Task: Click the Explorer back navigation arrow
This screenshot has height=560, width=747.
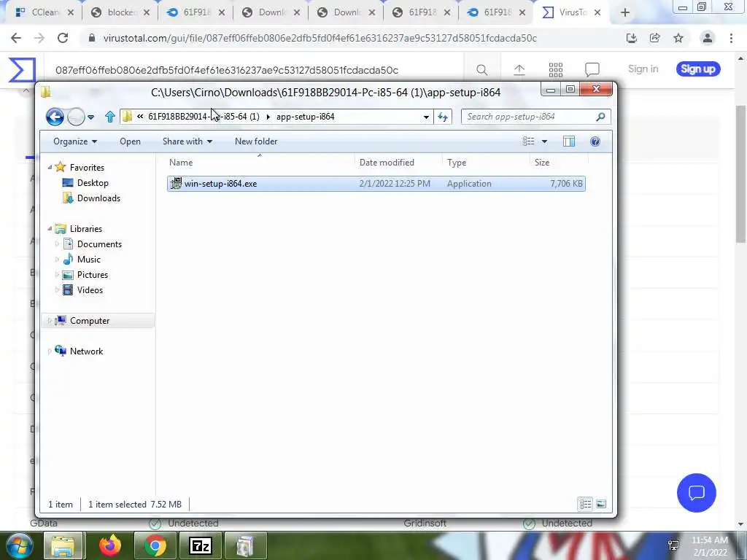Action: pos(55,117)
